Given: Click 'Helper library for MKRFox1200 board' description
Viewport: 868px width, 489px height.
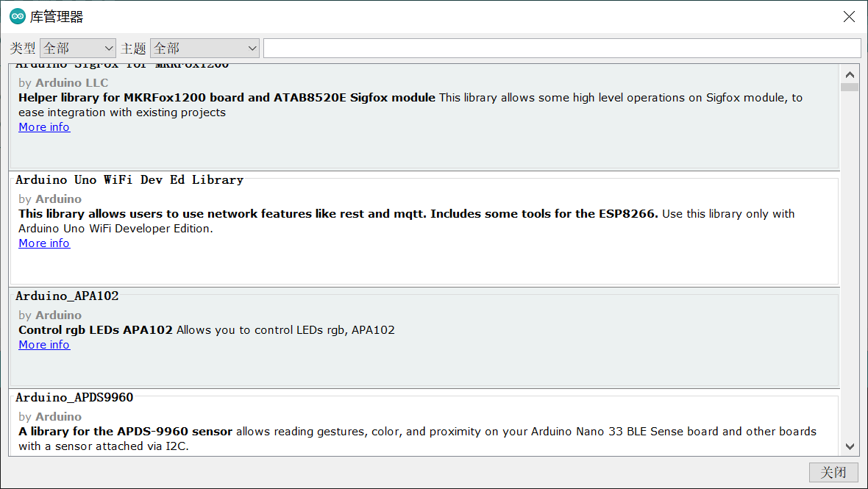Looking at the screenshot, I should [227, 98].
